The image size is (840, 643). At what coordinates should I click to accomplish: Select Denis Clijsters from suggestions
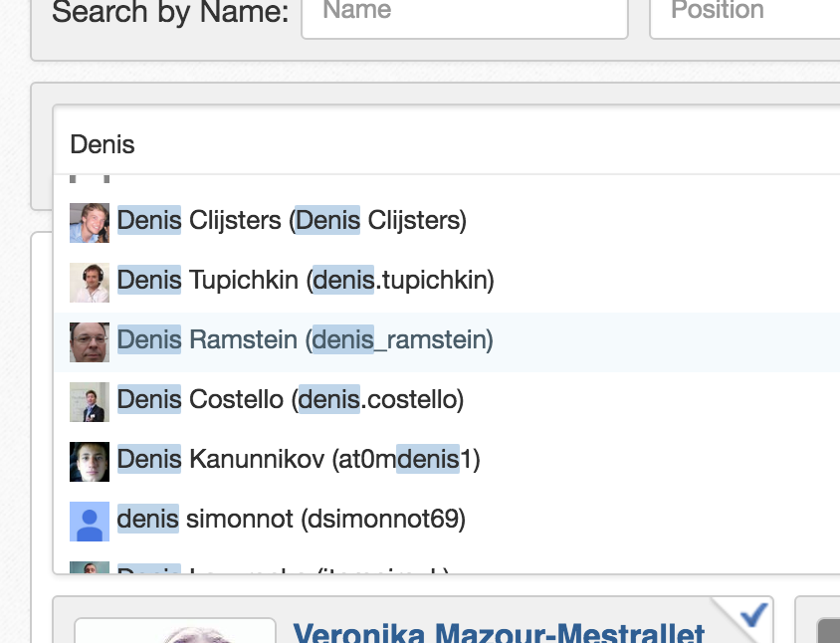[447, 223]
